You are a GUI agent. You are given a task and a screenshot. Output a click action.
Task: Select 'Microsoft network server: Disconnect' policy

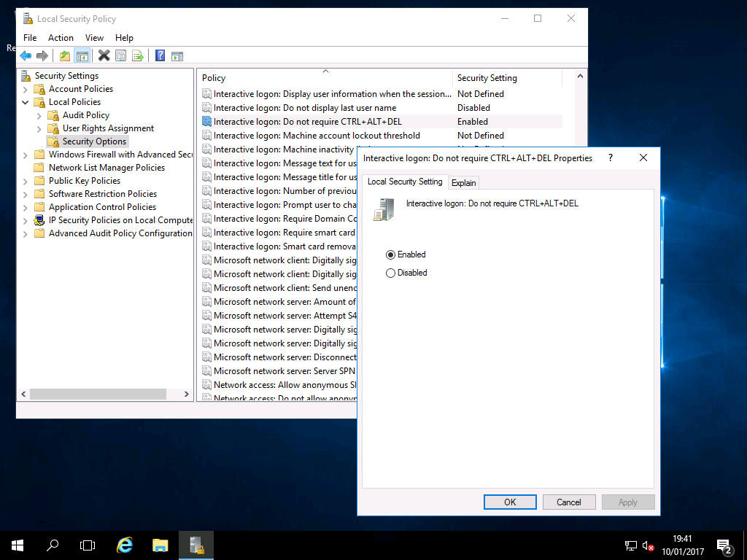(279, 357)
